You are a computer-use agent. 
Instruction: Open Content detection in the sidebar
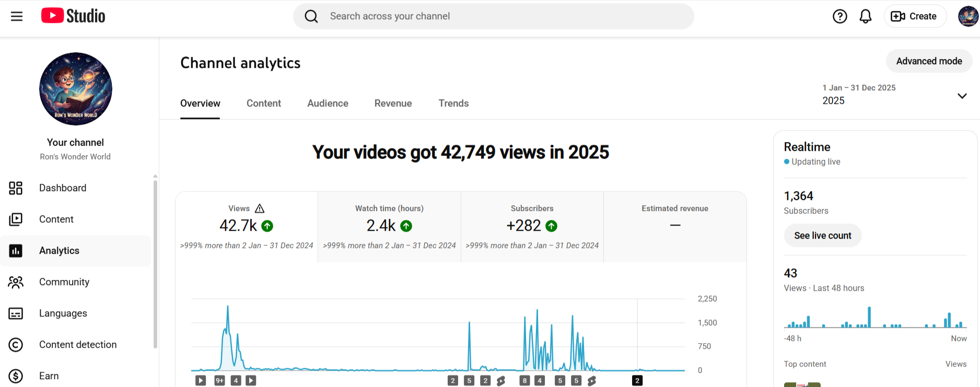[76, 345]
